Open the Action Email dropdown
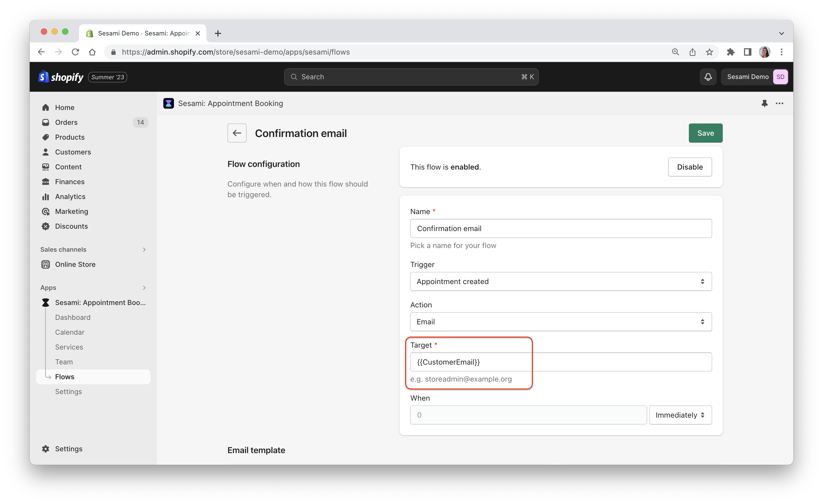This screenshot has width=823, height=504. [561, 322]
